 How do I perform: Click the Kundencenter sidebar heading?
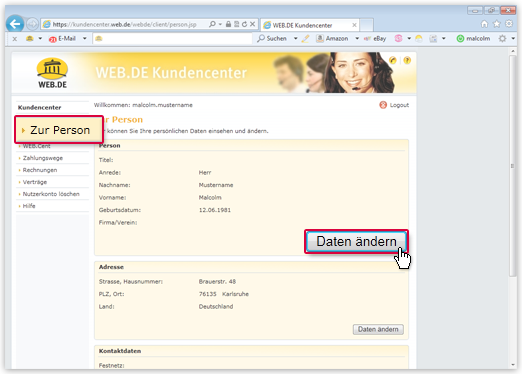point(39,107)
